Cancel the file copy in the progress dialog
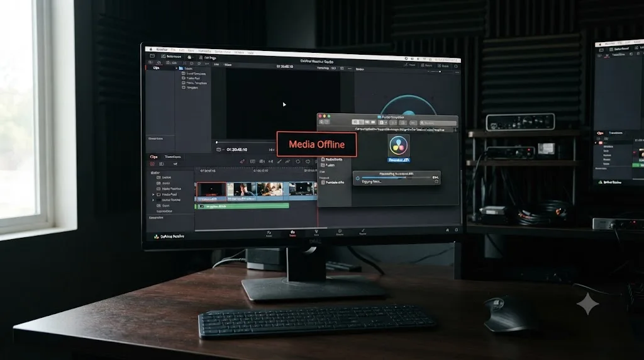The width and height of the screenshot is (644, 360). click(436, 181)
